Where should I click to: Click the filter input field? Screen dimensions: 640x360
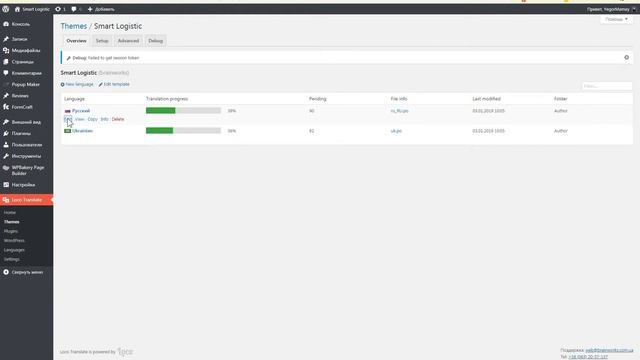[x=607, y=86]
